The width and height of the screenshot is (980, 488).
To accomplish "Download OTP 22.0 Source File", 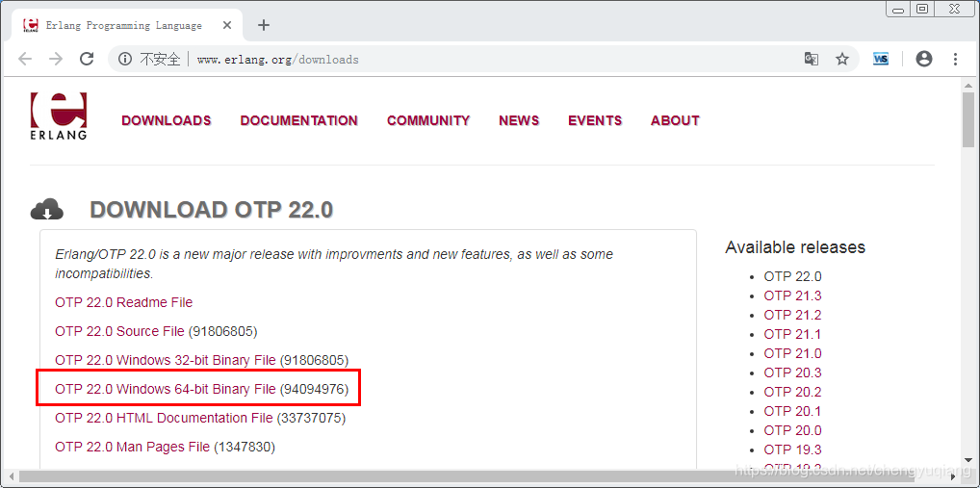I will point(119,331).
